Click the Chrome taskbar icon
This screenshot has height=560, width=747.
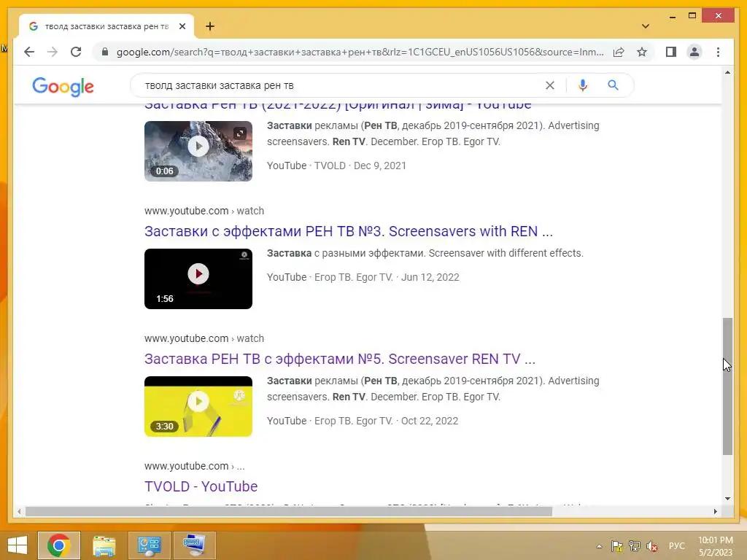click(x=59, y=545)
